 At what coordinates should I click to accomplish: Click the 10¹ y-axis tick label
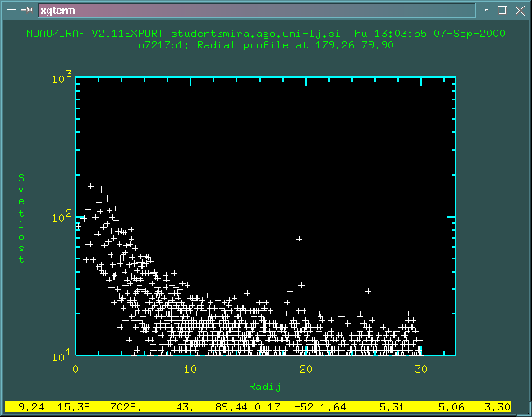click(x=62, y=356)
